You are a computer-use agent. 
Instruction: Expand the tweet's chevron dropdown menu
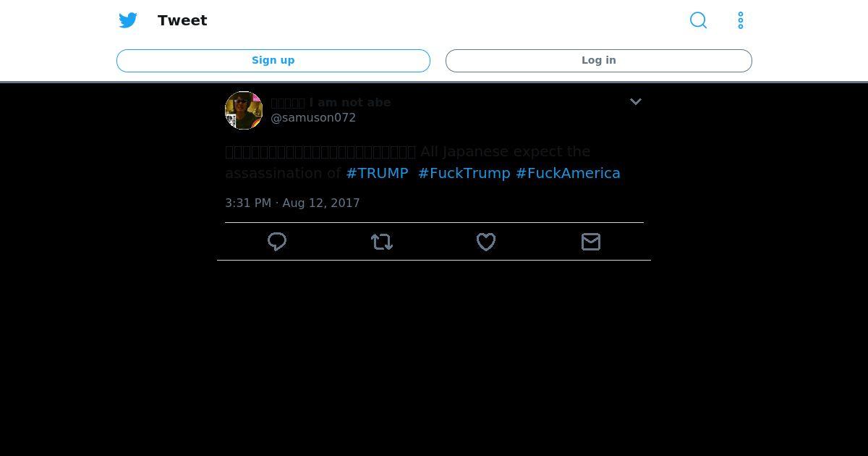pyautogui.click(x=636, y=102)
